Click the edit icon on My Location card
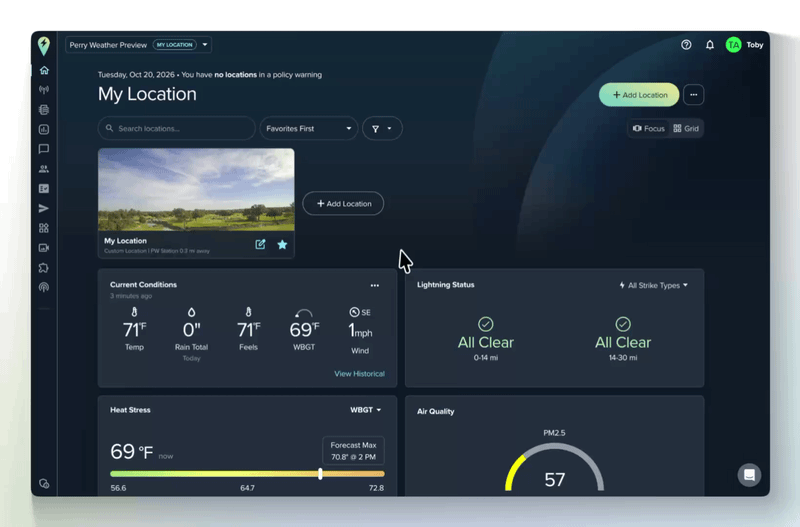This screenshot has width=800, height=527. (260, 244)
